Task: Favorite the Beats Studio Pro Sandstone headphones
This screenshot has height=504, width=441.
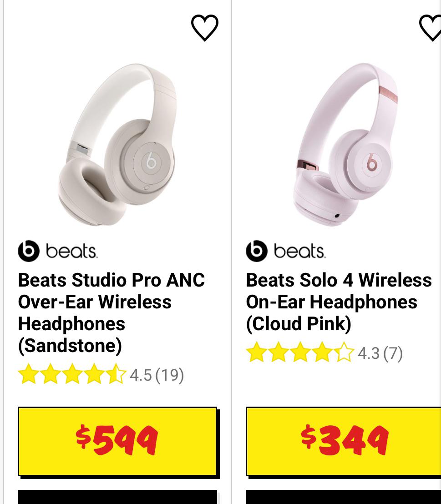Action: pyautogui.click(x=205, y=28)
